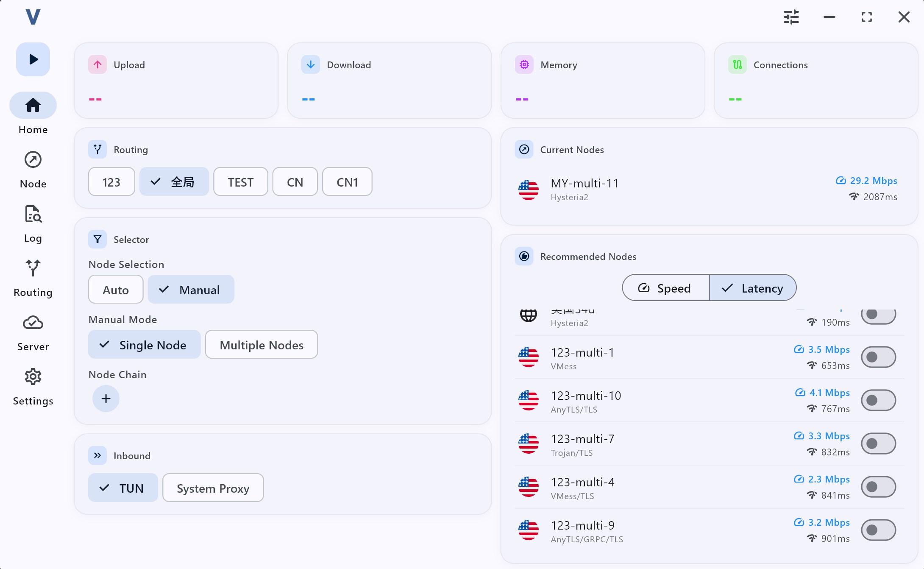
Task: Enable the 123-multi-4 node switch
Action: tap(879, 487)
